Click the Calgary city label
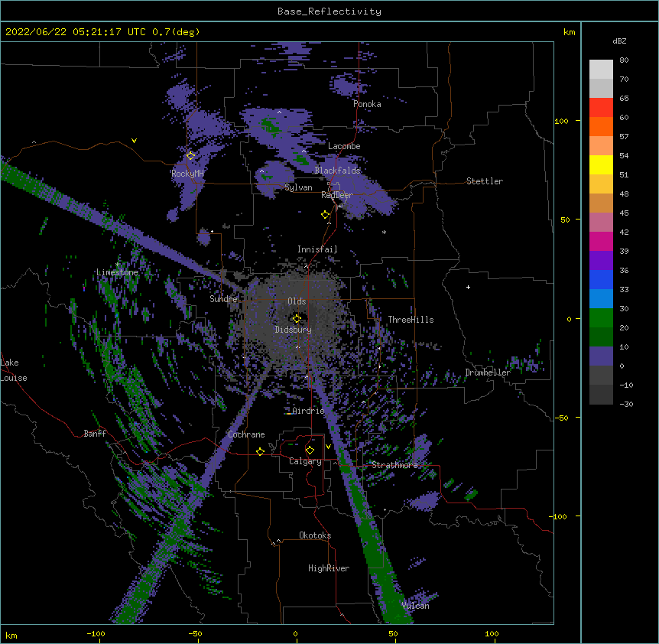 pyautogui.click(x=305, y=461)
